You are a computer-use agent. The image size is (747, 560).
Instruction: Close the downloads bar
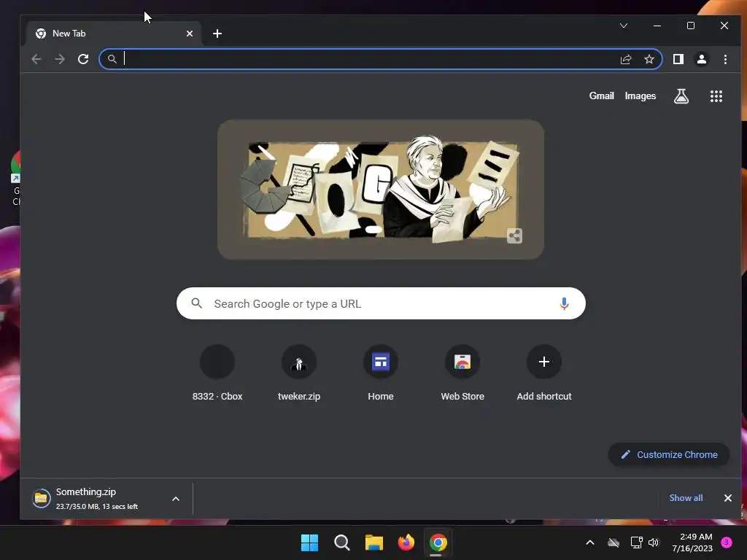(727, 497)
